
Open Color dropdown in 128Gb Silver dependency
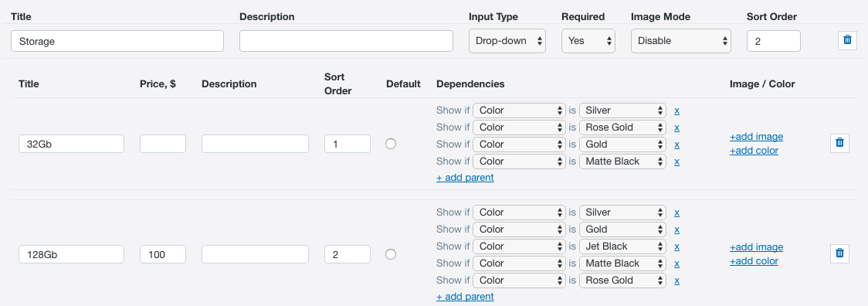(x=519, y=212)
